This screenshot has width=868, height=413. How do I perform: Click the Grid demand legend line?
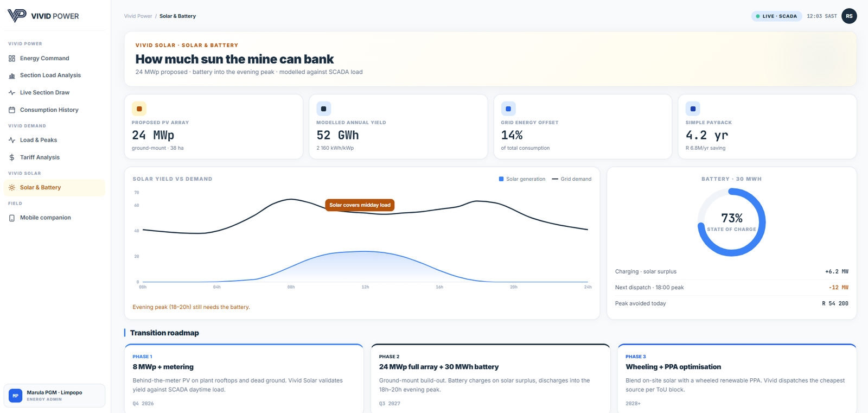[x=555, y=179]
